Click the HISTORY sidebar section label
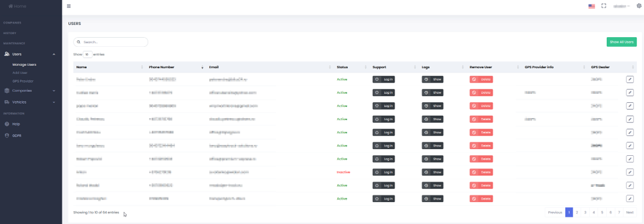Viewport: 644px width, 224px height. 10,33
